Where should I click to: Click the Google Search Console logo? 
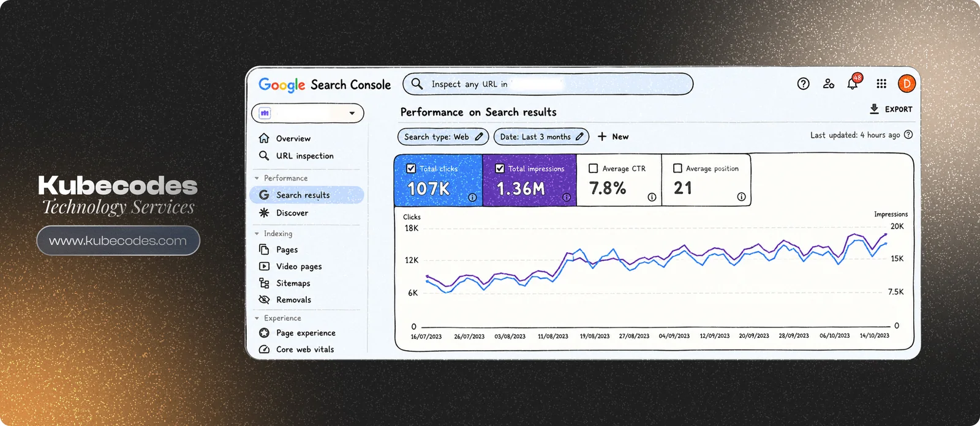325,85
